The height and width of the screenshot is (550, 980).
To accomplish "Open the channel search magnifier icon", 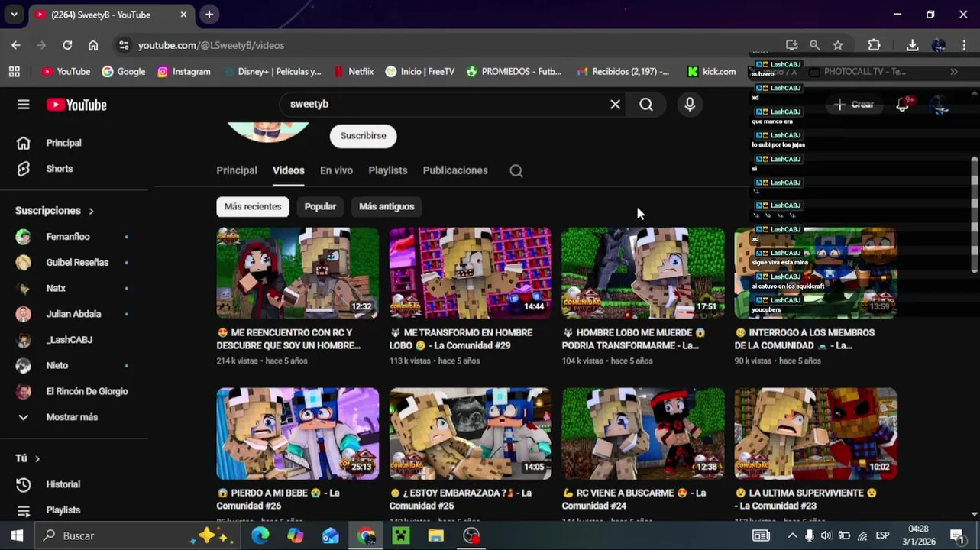I will (x=516, y=170).
